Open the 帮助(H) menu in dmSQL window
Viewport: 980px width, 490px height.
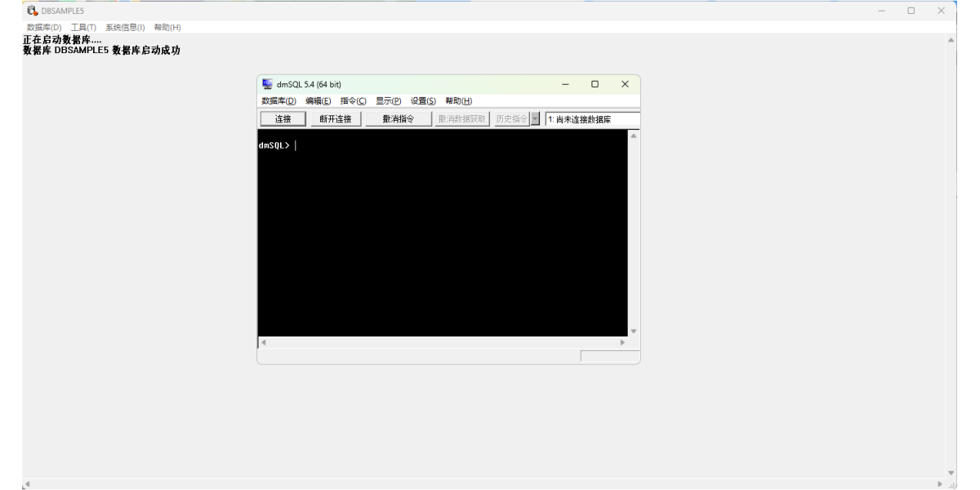(x=459, y=101)
